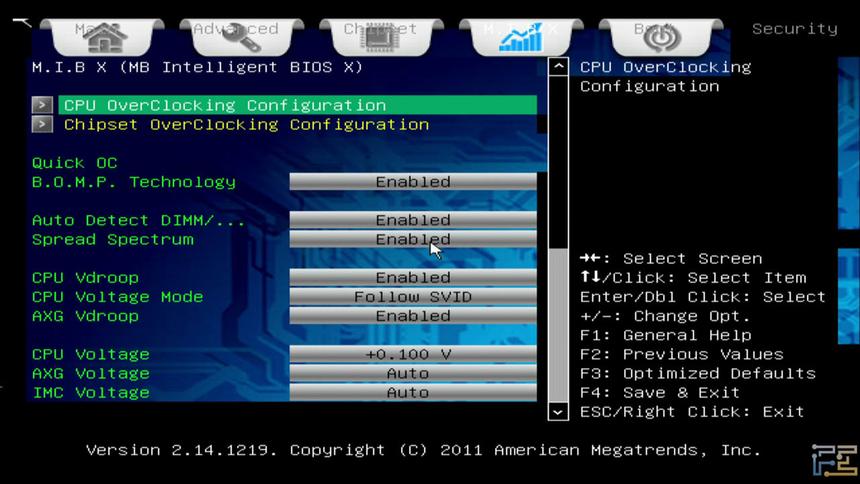Image resolution: width=860 pixels, height=484 pixels.
Task: Select the B.O.M.P. Technology label
Action: point(134,182)
